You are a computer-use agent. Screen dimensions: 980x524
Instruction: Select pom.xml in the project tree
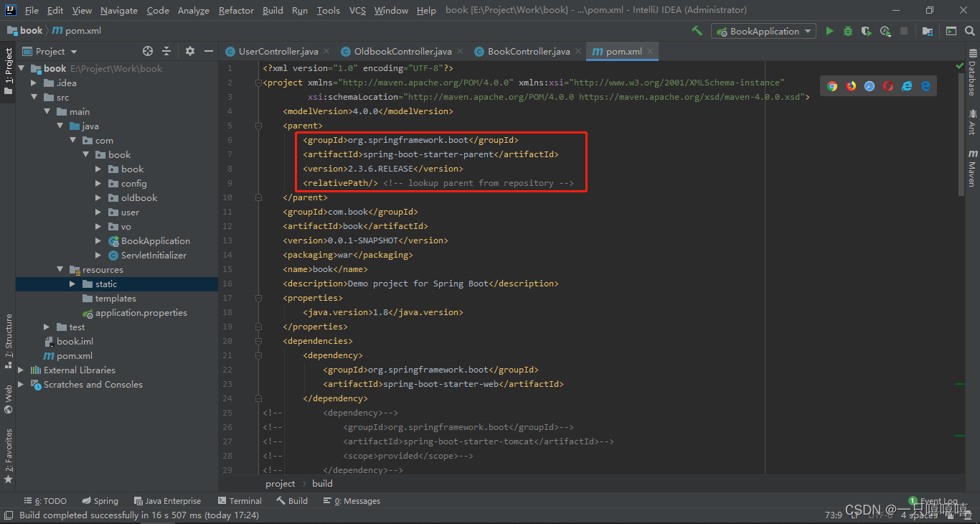pos(75,356)
